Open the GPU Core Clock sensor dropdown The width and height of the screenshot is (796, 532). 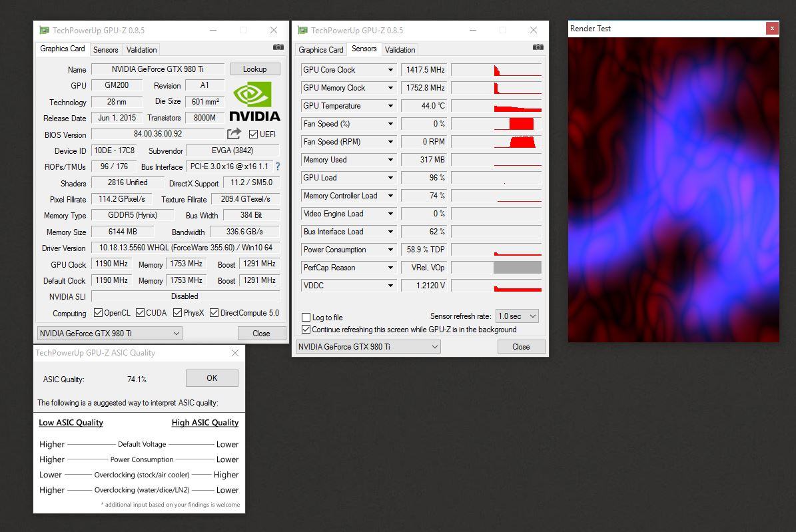tap(390, 70)
